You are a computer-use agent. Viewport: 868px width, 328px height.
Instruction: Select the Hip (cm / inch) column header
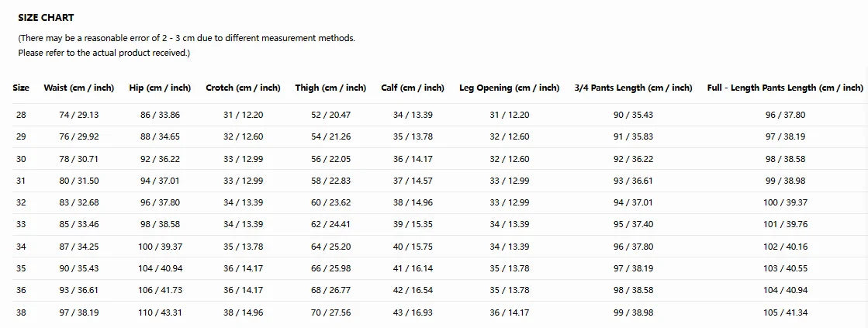click(160, 88)
